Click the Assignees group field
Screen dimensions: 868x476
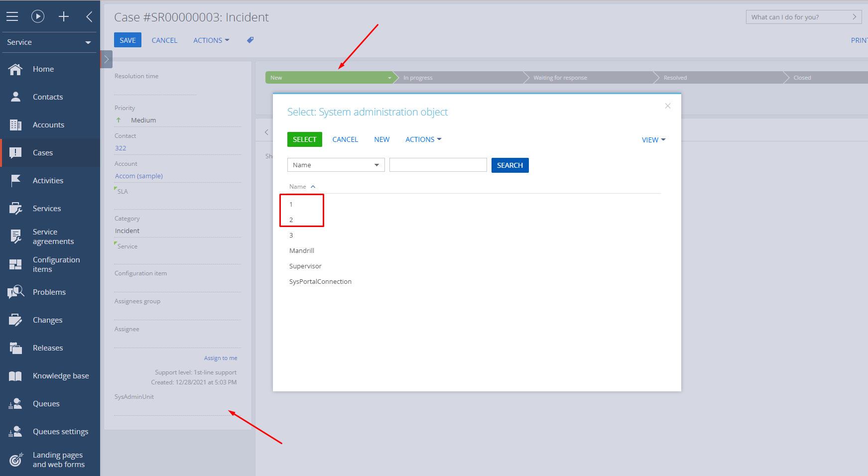[x=178, y=313]
